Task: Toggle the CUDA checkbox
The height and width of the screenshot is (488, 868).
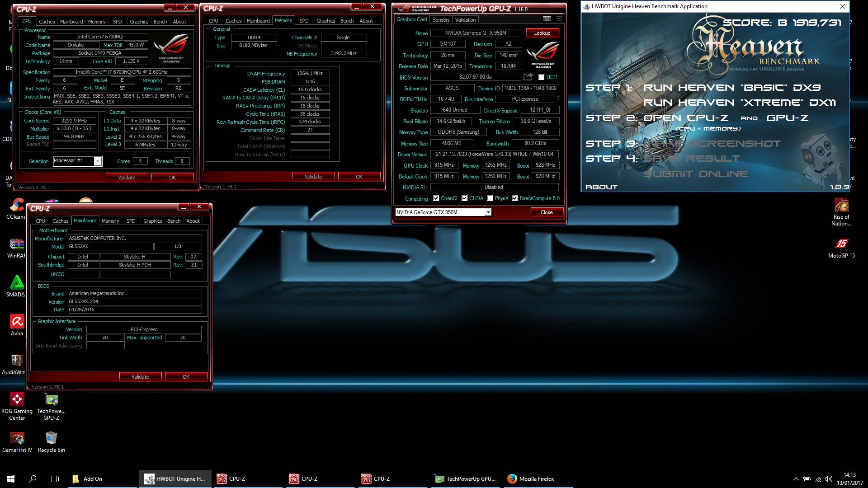Action: 464,198
